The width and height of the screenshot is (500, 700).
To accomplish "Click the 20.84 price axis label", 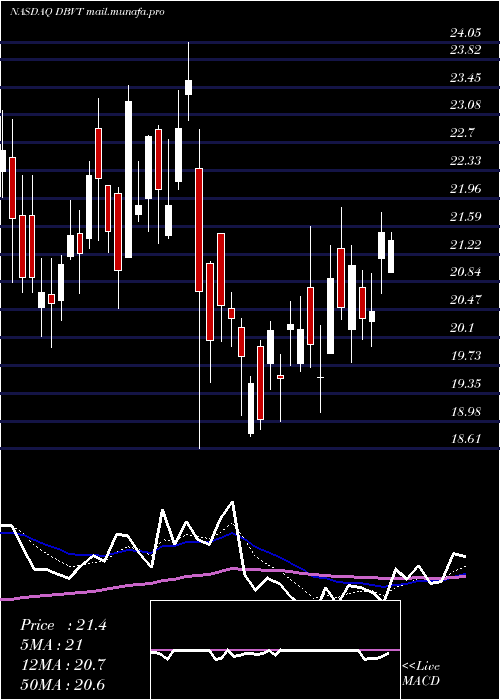I will click(465, 272).
